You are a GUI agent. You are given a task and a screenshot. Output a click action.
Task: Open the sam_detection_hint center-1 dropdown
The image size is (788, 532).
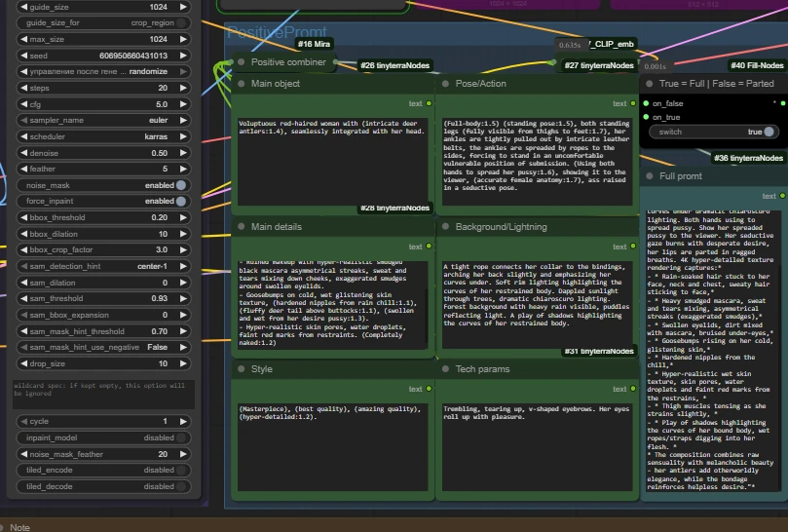(106, 266)
